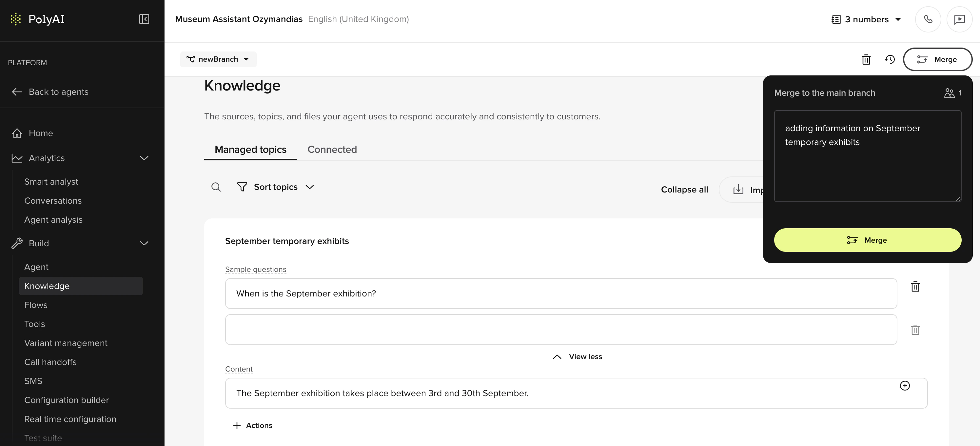Image resolution: width=980 pixels, height=446 pixels.
Task: Click the plus icon in Content field
Action: (x=904, y=385)
